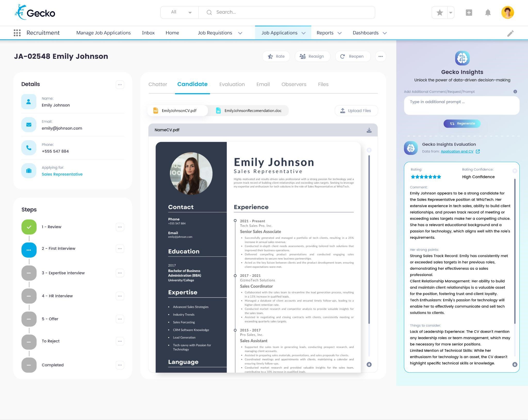The height and width of the screenshot is (420, 528).
Task: Open the Sales Representative link
Action: [x=62, y=174]
